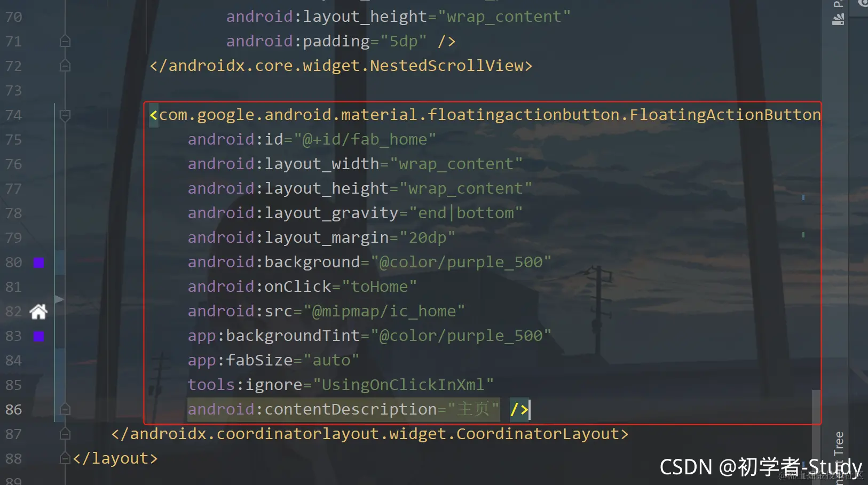Collapse the CoordinatorLayout fold marker on line 87

[65, 434]
